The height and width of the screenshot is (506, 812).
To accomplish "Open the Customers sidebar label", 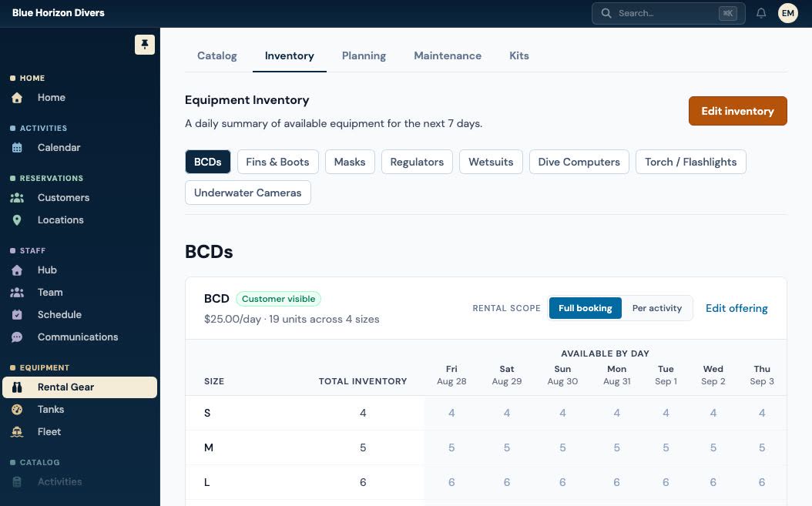I will (x=63, y=198).
